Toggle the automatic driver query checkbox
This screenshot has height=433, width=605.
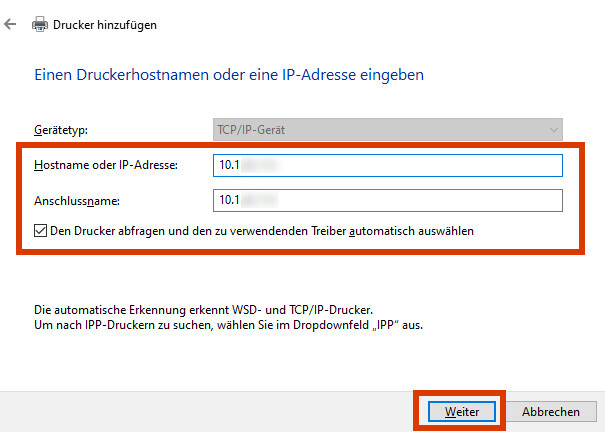[41, 231]
